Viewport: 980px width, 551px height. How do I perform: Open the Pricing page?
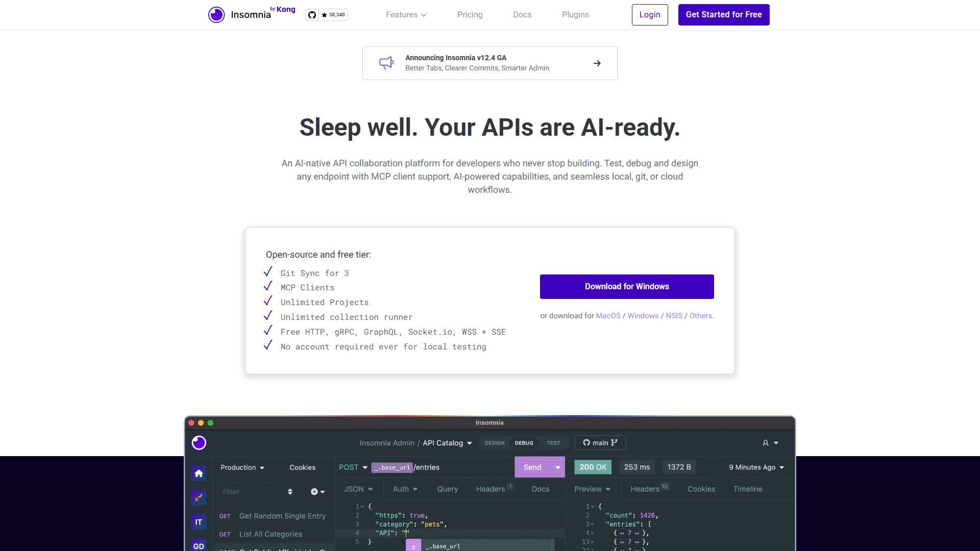click(470, 15)
